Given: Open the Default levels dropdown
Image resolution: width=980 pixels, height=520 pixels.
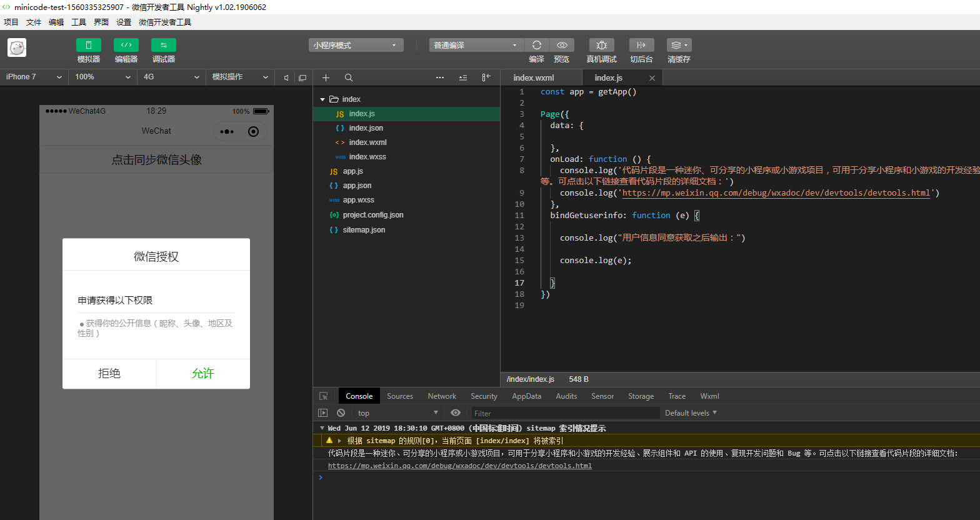Looking at the screenshot, I should pos(691,413).
